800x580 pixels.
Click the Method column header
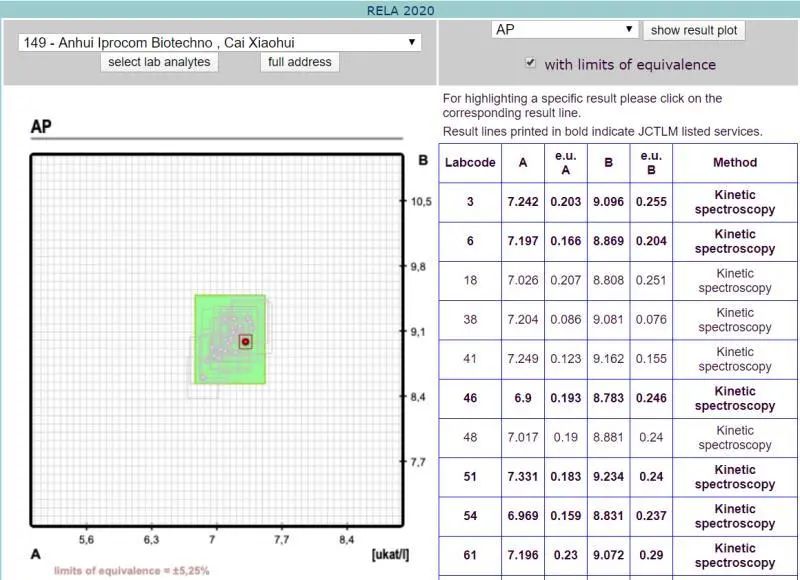click(x=735, y=163)
